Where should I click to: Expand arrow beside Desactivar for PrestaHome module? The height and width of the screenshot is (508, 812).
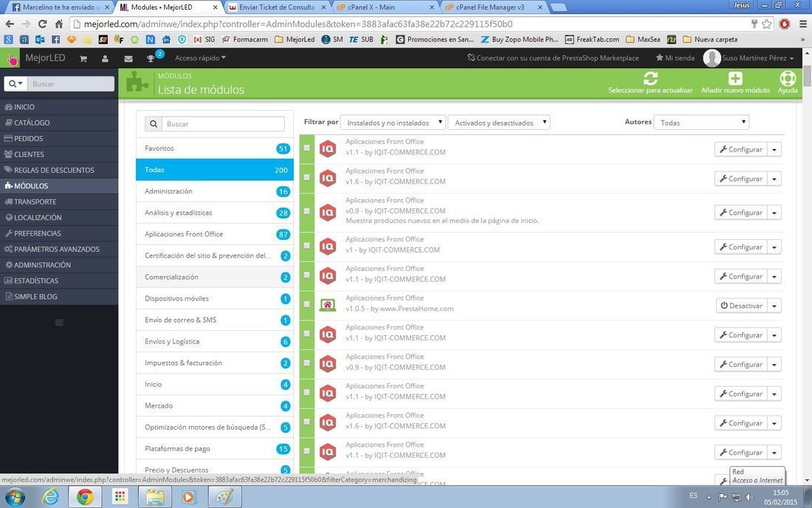pos(774,306)
